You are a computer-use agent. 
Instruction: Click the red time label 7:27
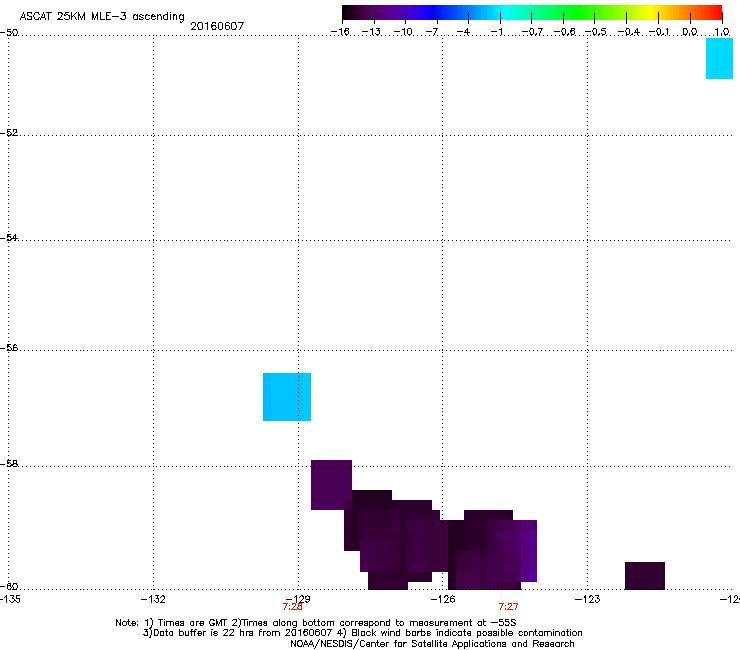click(508, 607)
